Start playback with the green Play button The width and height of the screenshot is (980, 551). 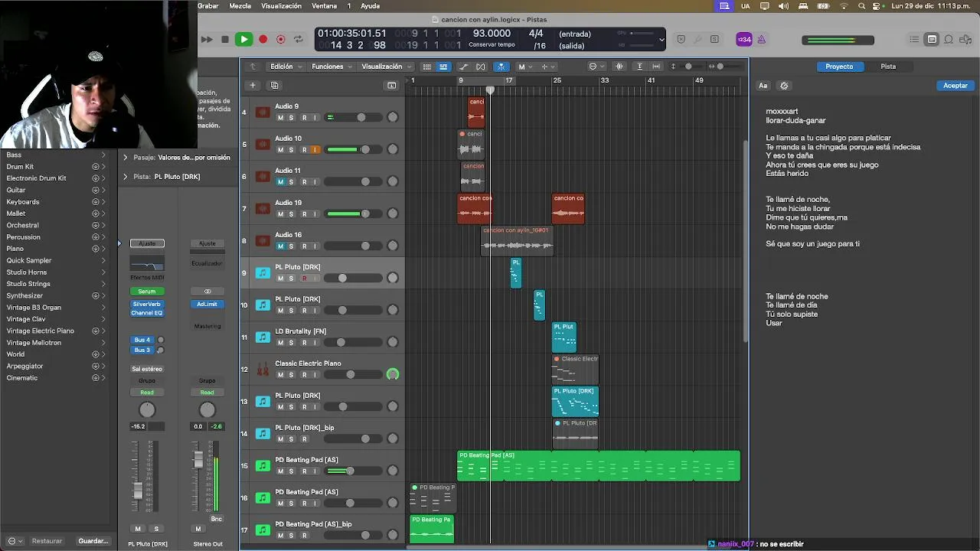(x=243, y=39)
